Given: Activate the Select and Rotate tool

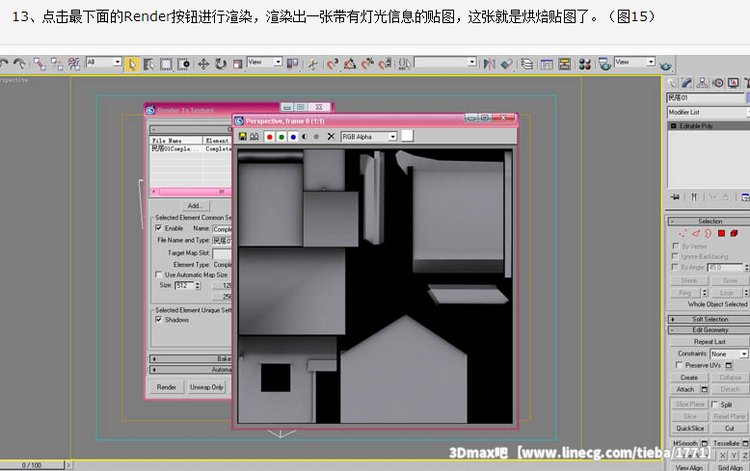Looking at the screenshot, I should [221, 64].
